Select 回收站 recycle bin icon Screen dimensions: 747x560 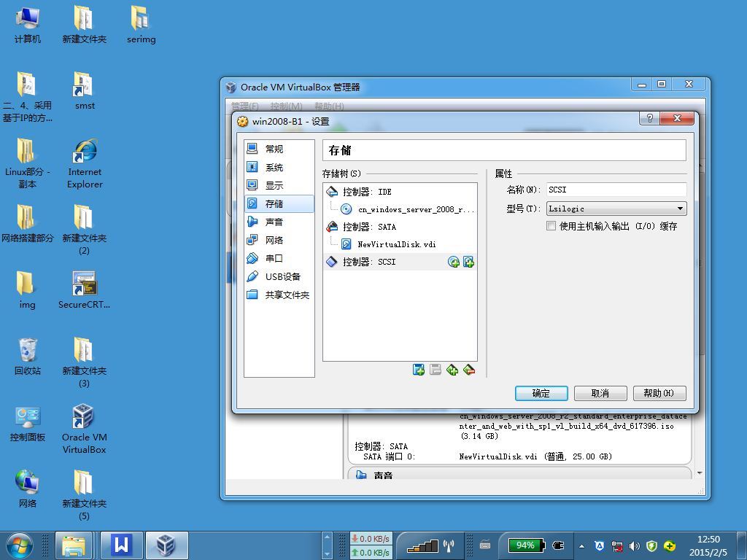27,356
